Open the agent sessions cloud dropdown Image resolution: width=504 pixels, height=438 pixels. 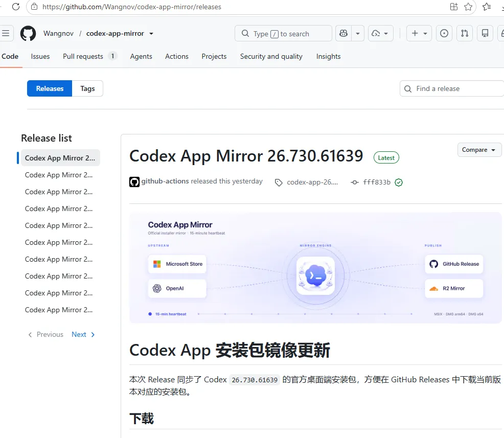click(x=381, y=33)
